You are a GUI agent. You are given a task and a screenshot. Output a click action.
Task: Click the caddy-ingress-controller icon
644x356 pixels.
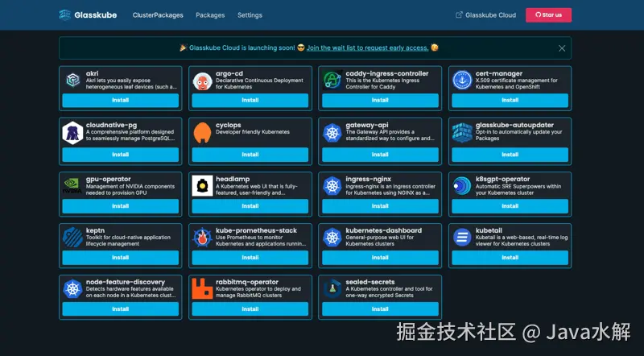(332, 80)
